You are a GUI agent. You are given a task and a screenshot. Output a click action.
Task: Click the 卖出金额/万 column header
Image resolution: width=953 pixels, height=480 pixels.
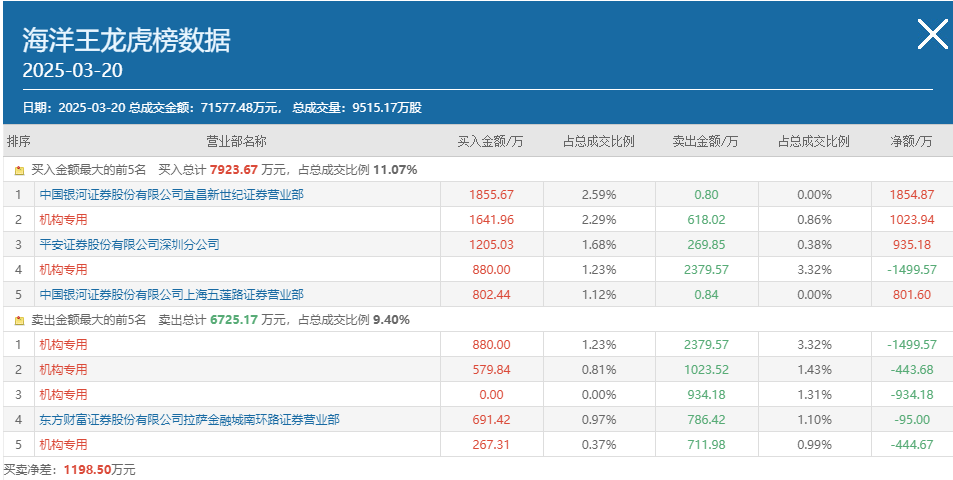pos(706,142)
